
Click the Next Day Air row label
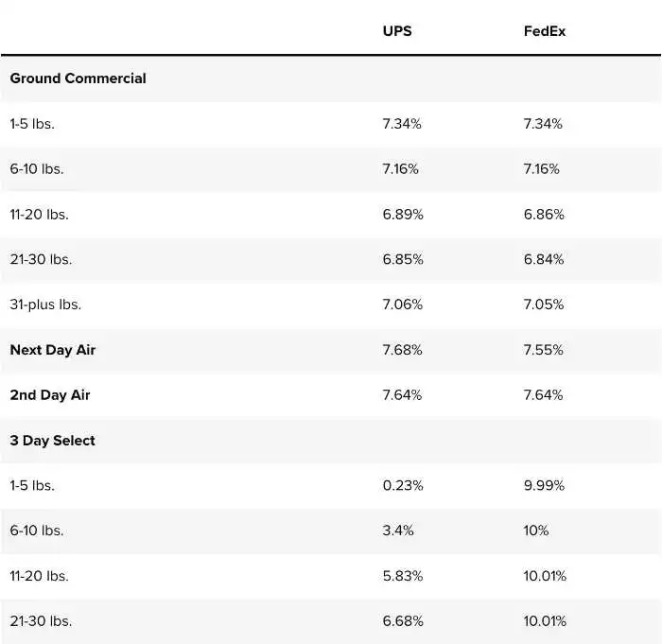tap(52, 350)
